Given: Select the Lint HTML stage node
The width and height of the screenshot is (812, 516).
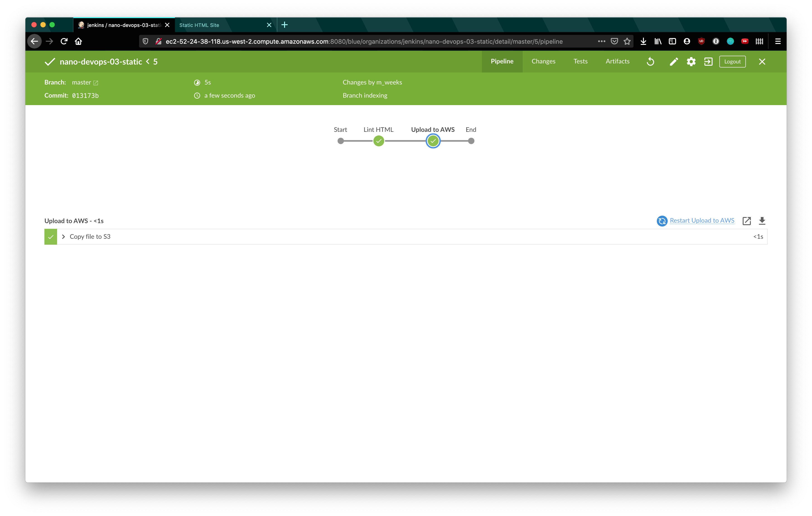Looking at the screenshot, I should pos(378,141).
